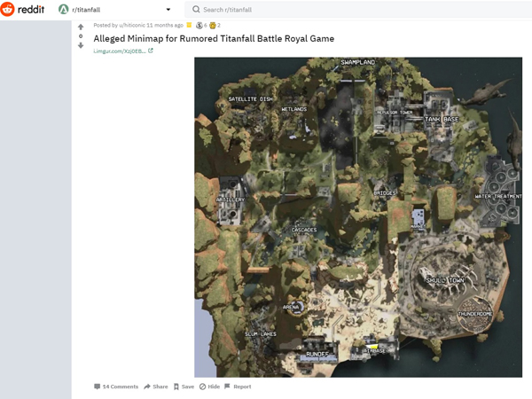Click the RUNOFF label on the map
The height and width of the screenshot is (399, 532).
pyautogui.click(x=317, y=354)
